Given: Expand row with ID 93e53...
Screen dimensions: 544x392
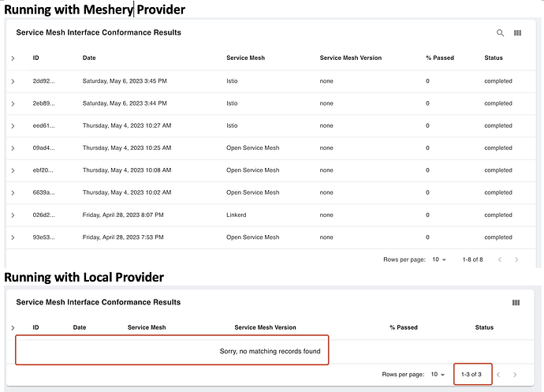Looking at the screenshot, I should point(13,237).
